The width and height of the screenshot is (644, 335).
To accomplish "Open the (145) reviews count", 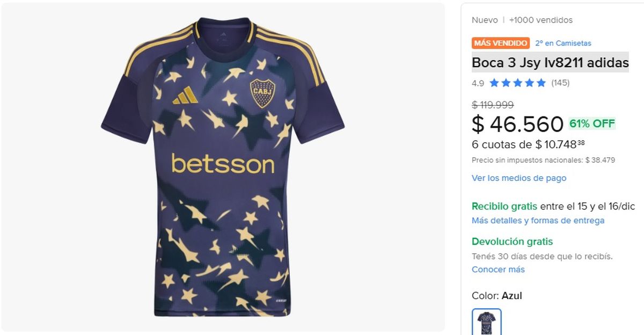I will coord(560,83).
